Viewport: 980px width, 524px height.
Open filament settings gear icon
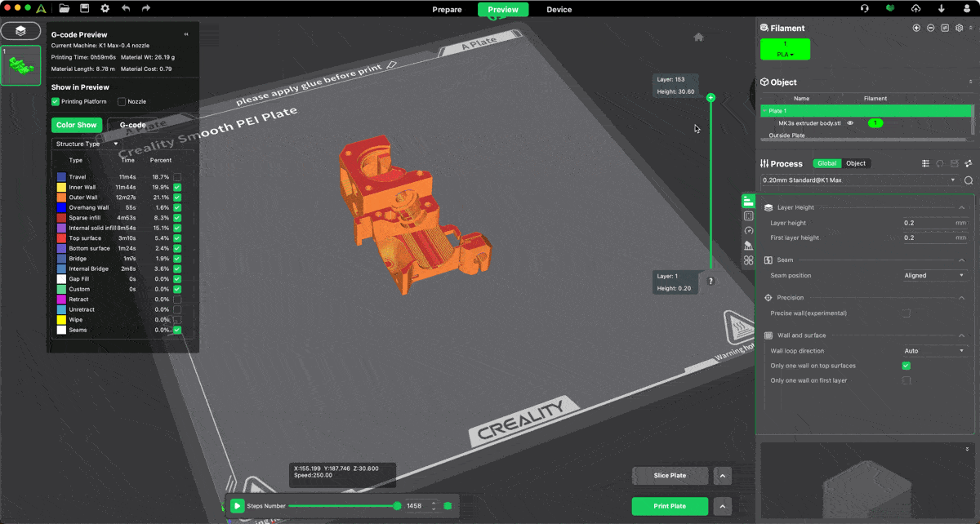tap(960, 28)
